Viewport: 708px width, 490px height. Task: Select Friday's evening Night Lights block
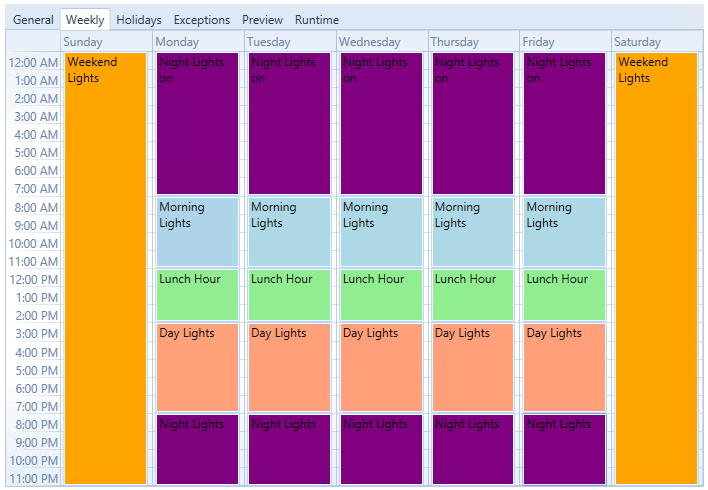[x=565, y=449]
